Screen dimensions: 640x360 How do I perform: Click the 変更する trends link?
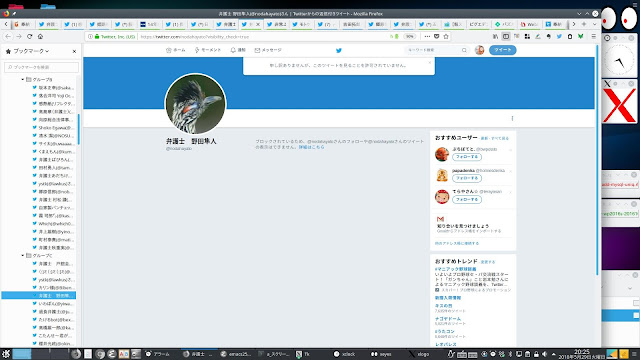point(488,262)
